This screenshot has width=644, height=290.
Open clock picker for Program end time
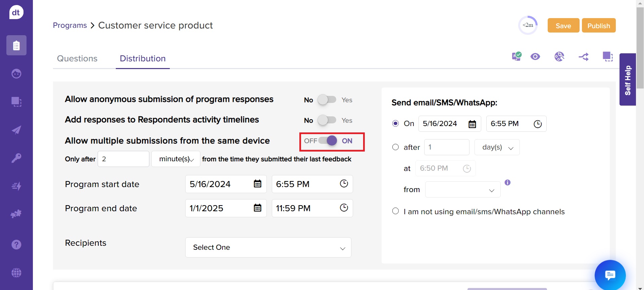[x=344, y=208]
